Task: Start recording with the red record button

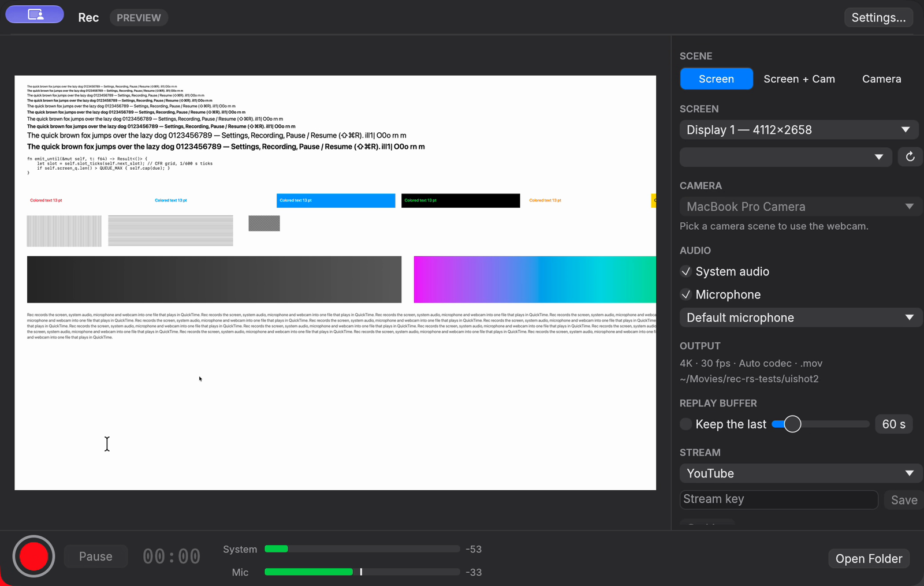Action: 33,557
